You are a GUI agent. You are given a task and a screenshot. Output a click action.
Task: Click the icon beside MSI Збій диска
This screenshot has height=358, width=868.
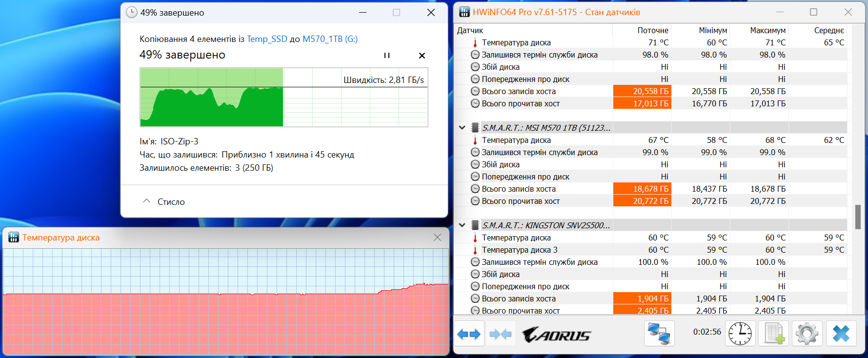point(475,164)
